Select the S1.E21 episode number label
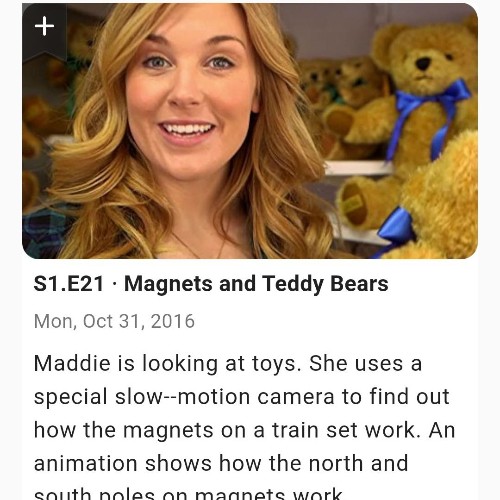 point(69,284)
